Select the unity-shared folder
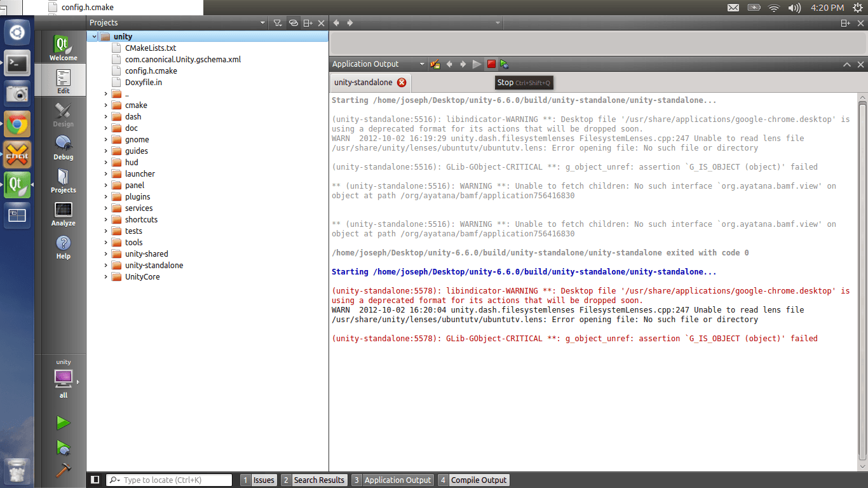 (x=147, y=254)
